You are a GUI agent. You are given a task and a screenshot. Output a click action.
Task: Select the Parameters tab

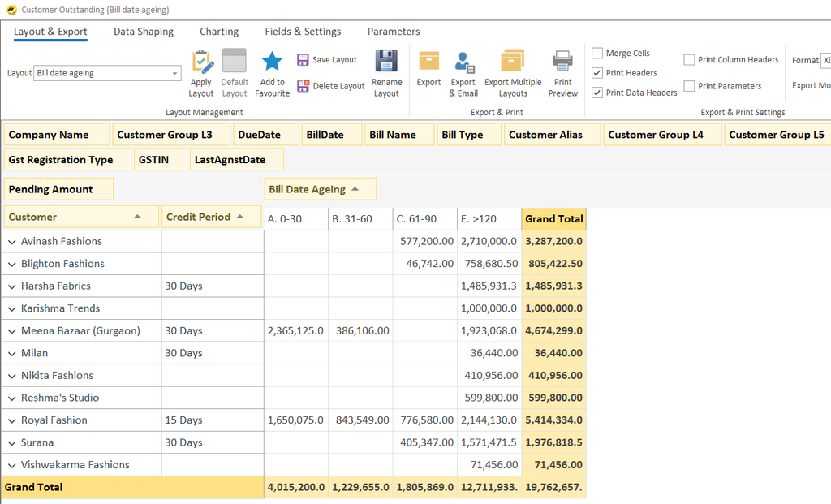(394, 32)
